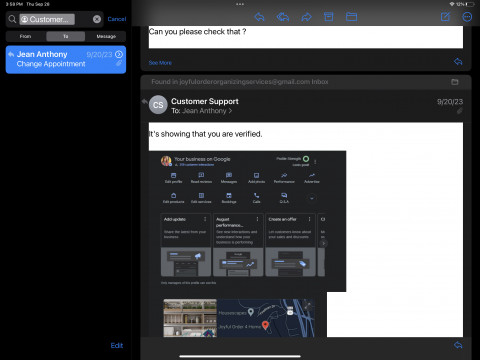Reply using arrow at bottom right corner
This screenshot has width=480, height=360.
click(x=458, y=345)
